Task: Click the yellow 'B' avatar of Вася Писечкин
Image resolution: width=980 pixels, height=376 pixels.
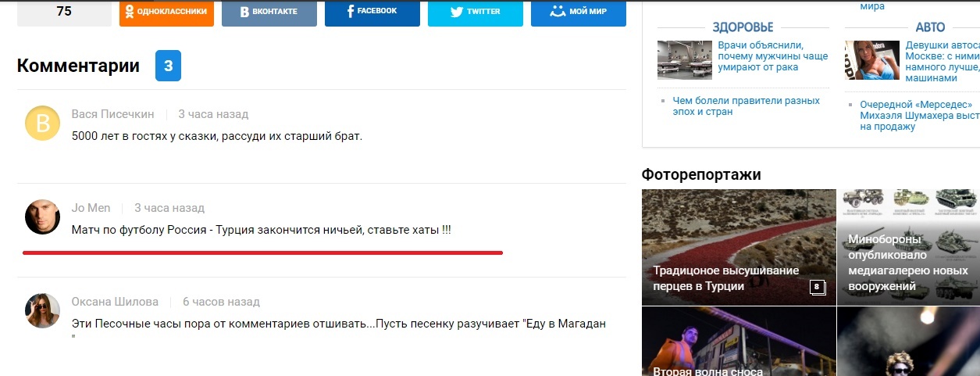Action: [43, 123]
